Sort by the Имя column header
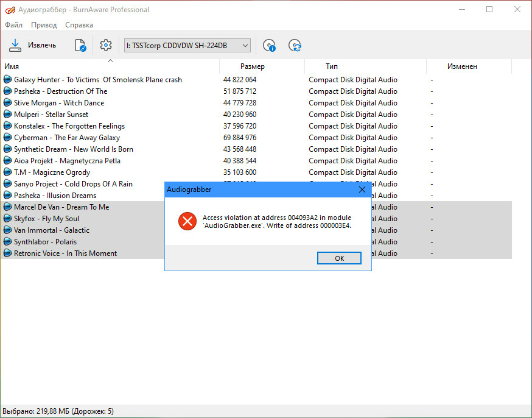Image resolution: width=532 pixels, height=418 pixels. [x=110, y=66]
